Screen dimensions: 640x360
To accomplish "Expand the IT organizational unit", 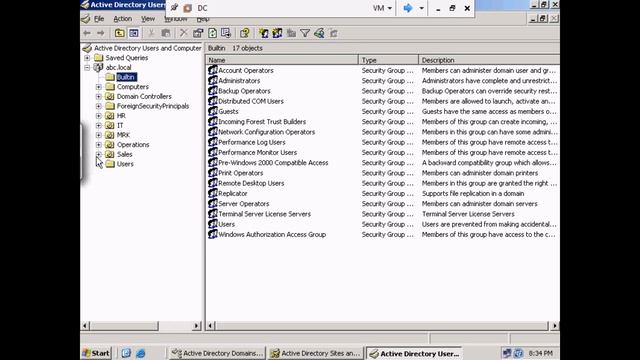I will click(x=98, y=126).
